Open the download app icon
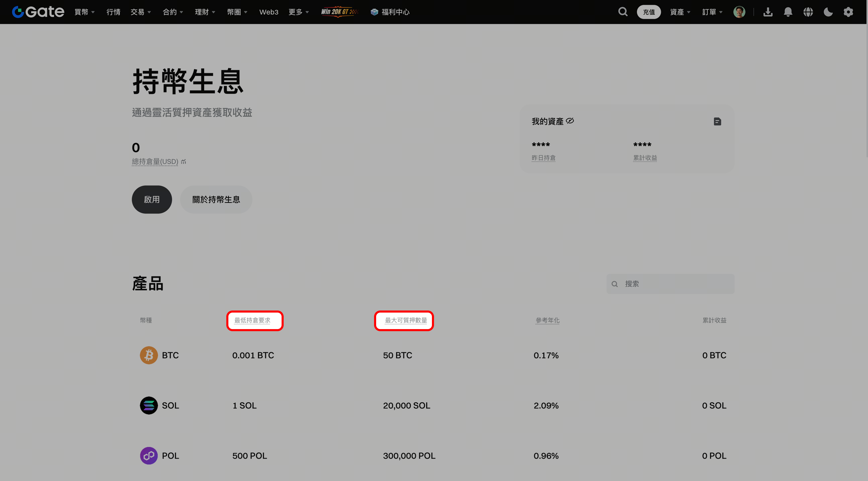The image size is (868, 481). [768, 12]
